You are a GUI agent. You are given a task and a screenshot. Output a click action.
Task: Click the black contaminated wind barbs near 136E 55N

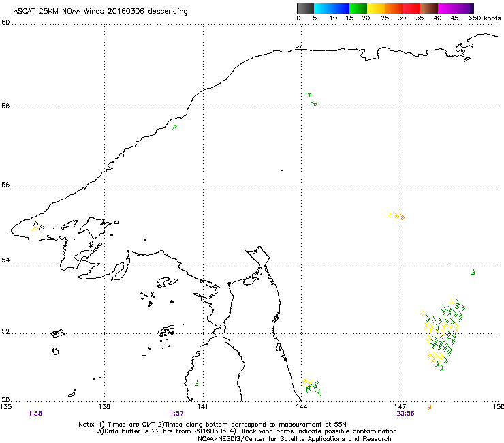coord(37,226)
